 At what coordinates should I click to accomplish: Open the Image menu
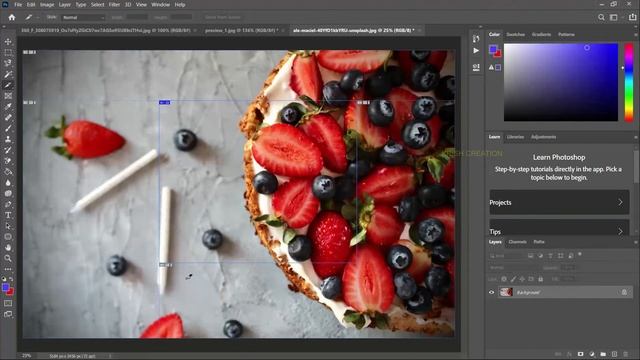47,5
